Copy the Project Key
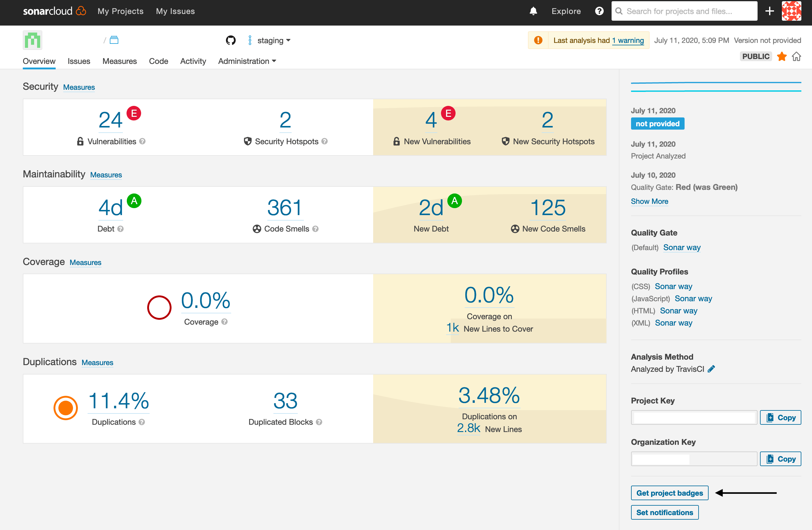The image size is (812, 530). pos(781,417)
